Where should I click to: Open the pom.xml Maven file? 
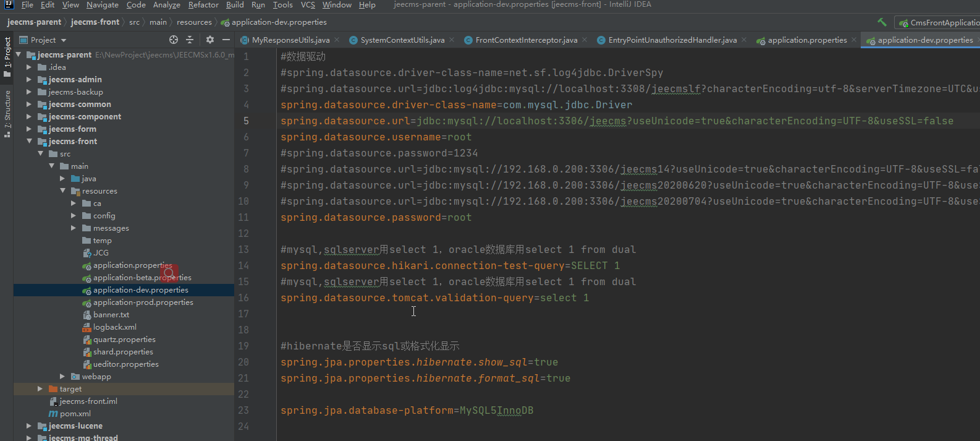point(75,414)
